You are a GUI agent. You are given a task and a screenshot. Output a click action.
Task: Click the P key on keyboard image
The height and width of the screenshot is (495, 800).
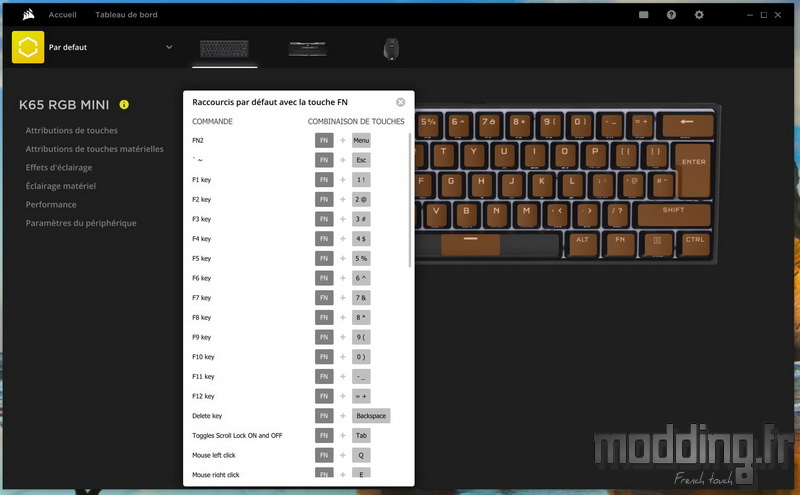[595, 155]
